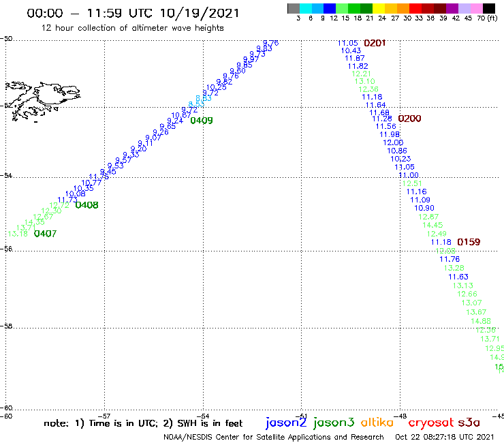Click the -58 latitude axis label
Image resolution: width=504 pixels, height=443 pixels.
(x=6, y=326)
